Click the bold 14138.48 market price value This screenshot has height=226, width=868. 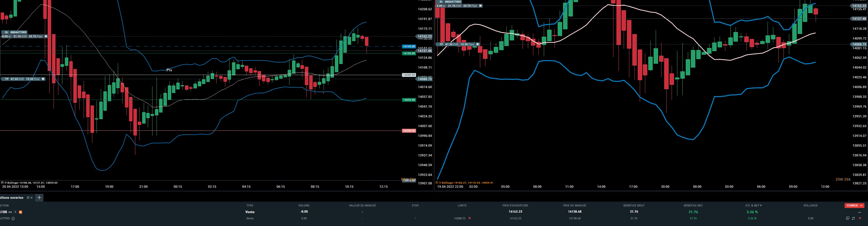(x=574, y=212)
